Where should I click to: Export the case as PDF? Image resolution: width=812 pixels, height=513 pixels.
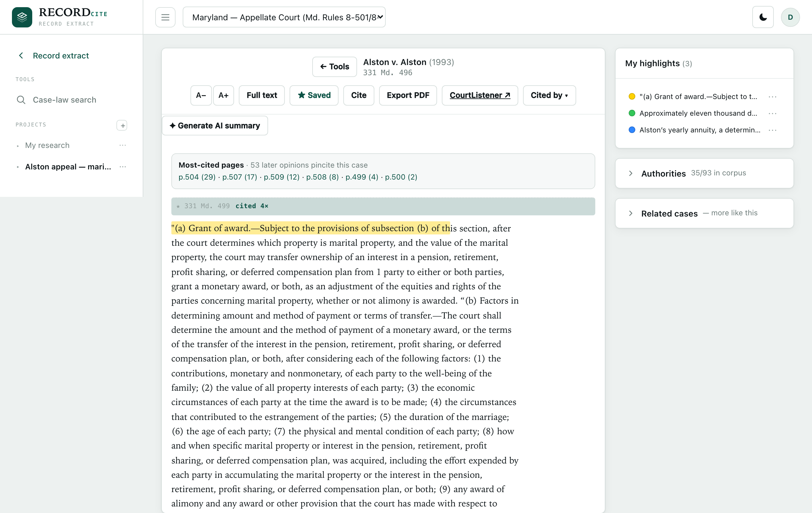point(408,95)
